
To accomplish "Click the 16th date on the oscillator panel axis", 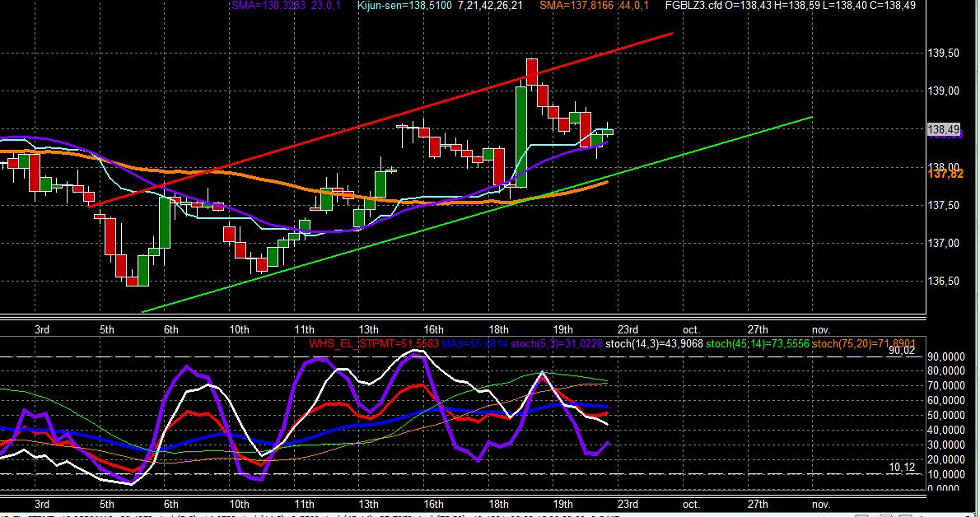I will pos(434,504).
